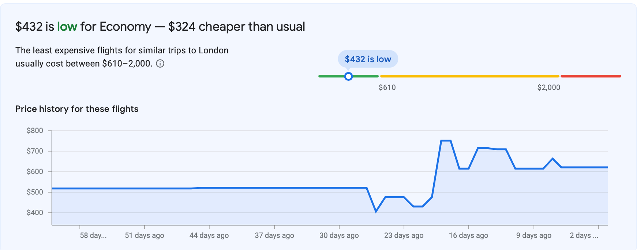The image size is (644, 250).
Task: Click the green low-price segment of the bar
Action: (x=329, y=76)
